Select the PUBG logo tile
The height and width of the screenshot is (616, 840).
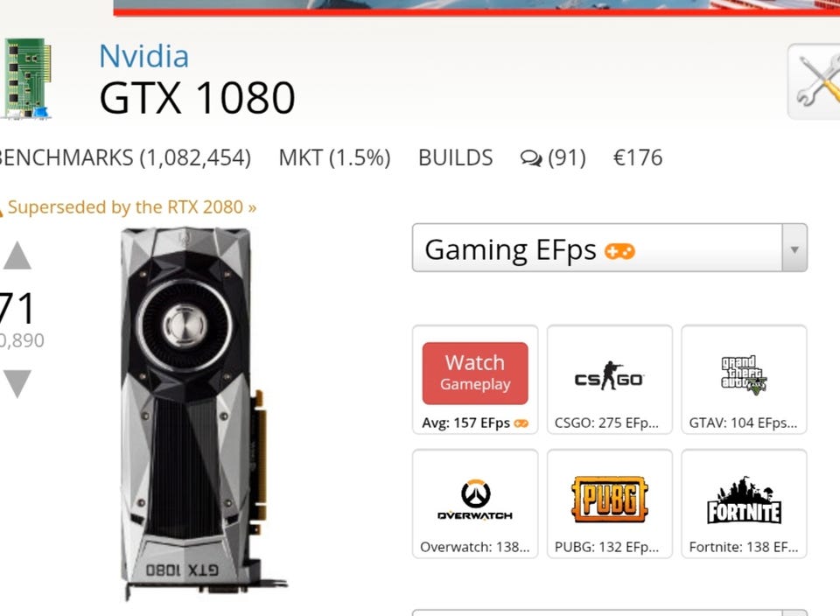click(x=609, y=503)
